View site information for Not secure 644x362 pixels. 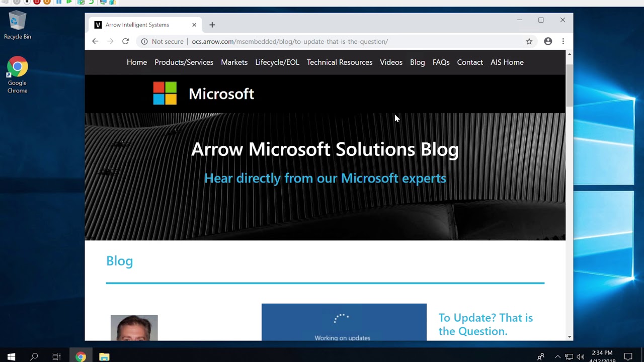162,42
